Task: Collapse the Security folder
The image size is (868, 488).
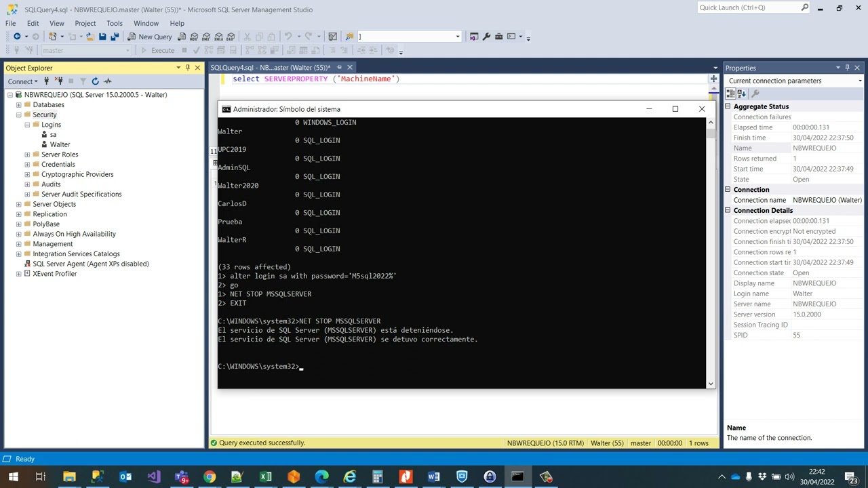Action: click(19, 115)
